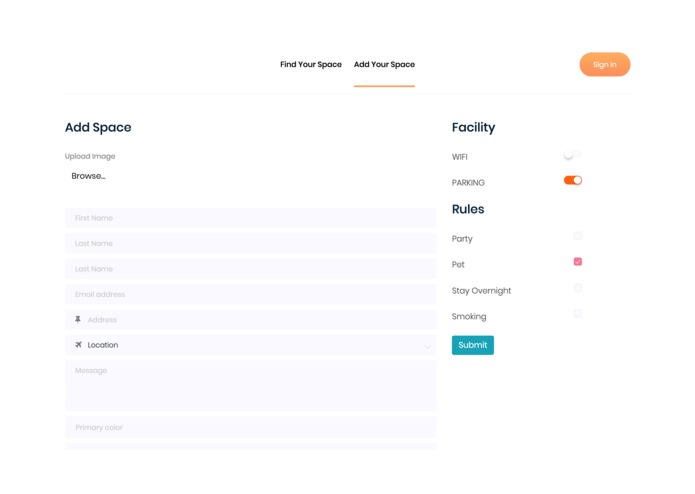Click the WIFI label text

[460, 157]
